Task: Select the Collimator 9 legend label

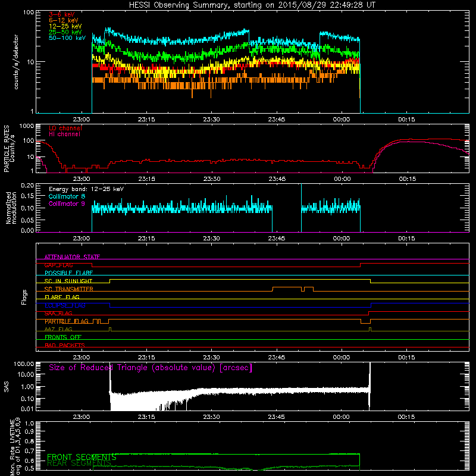Action: 67,203
